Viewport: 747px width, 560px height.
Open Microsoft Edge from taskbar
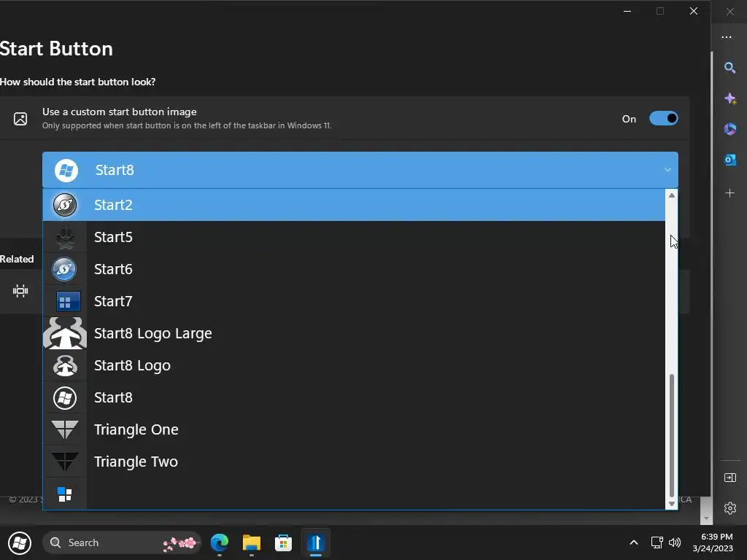[x=220, y=542]
